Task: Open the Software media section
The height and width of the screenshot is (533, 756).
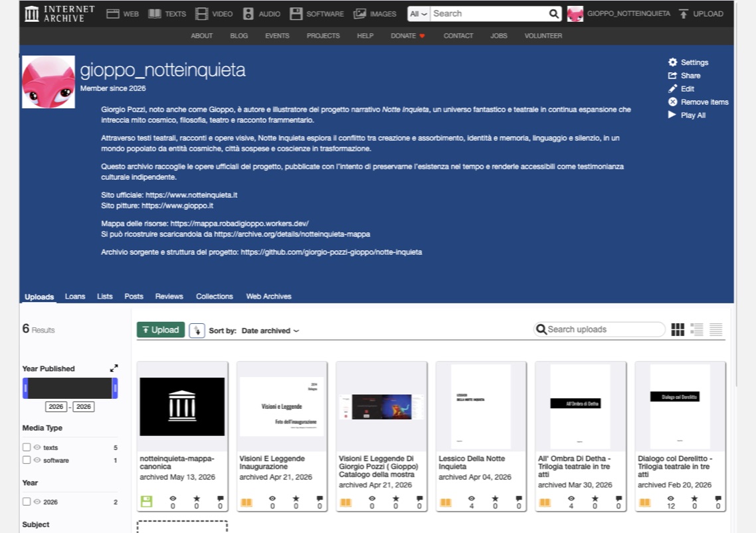Action: point(317,14)
